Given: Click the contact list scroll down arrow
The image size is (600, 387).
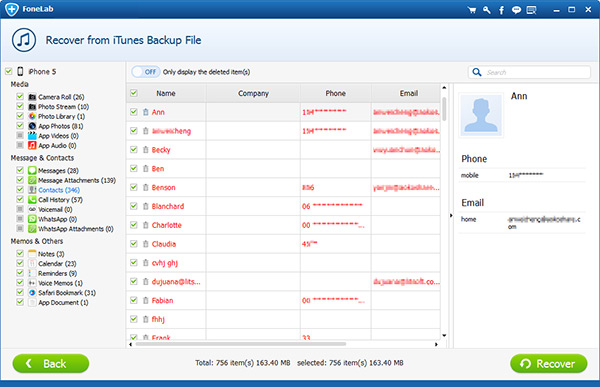Looking at the screenshot, I should pos(444,336).
